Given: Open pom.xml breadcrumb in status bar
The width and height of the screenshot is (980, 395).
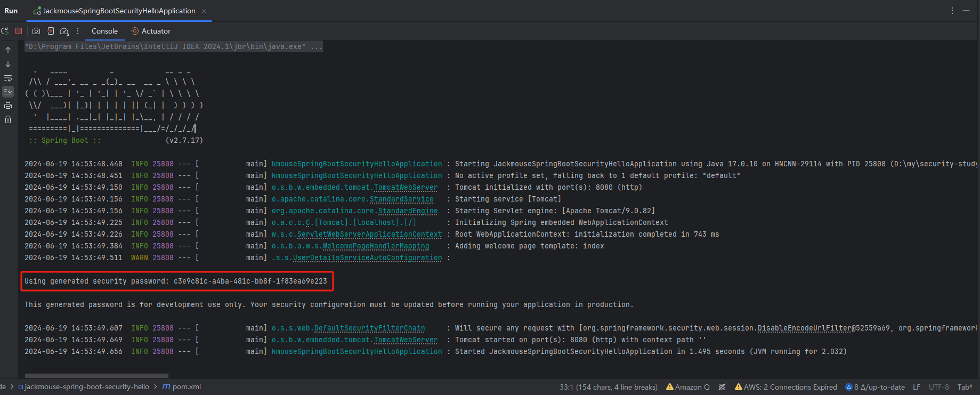Looking at the screenshot, I should pos(182,387).
